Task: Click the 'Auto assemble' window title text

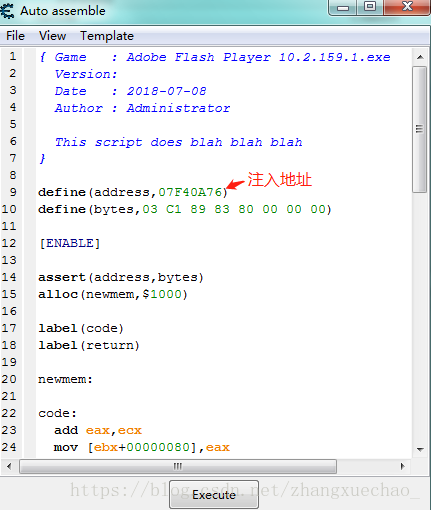Action: (63, 11)
